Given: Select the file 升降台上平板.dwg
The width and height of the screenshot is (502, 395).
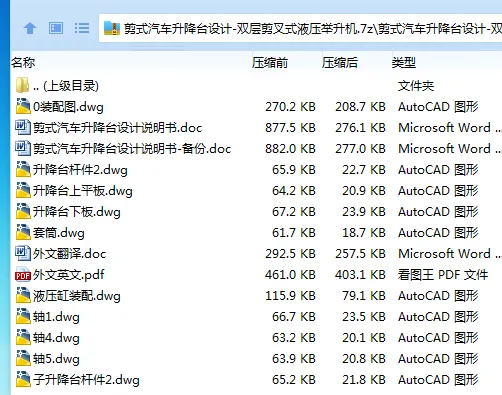Looking at the screenshot, I should click(83, 191).
